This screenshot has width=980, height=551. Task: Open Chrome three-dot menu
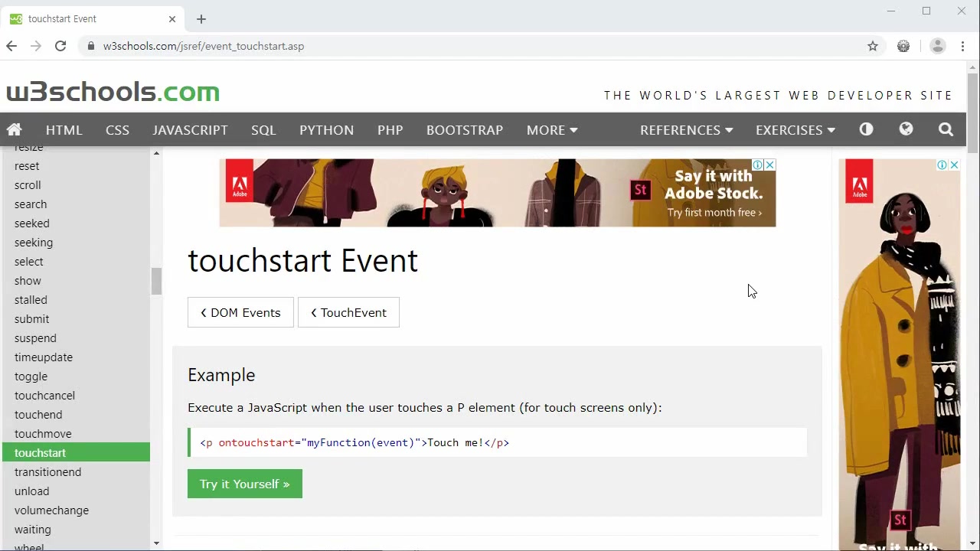click(962, 46)
